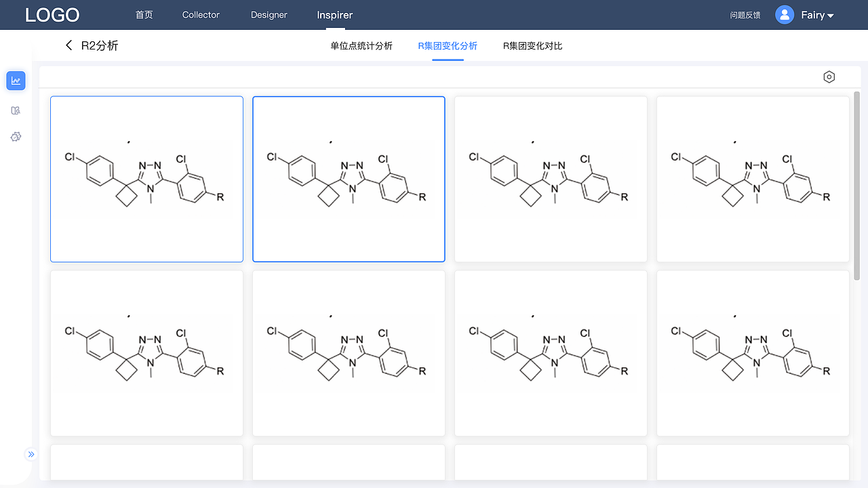Pick fourth molecule card in second row
Image resolution: width=868 pixels, height=488 pixels.
753,353
